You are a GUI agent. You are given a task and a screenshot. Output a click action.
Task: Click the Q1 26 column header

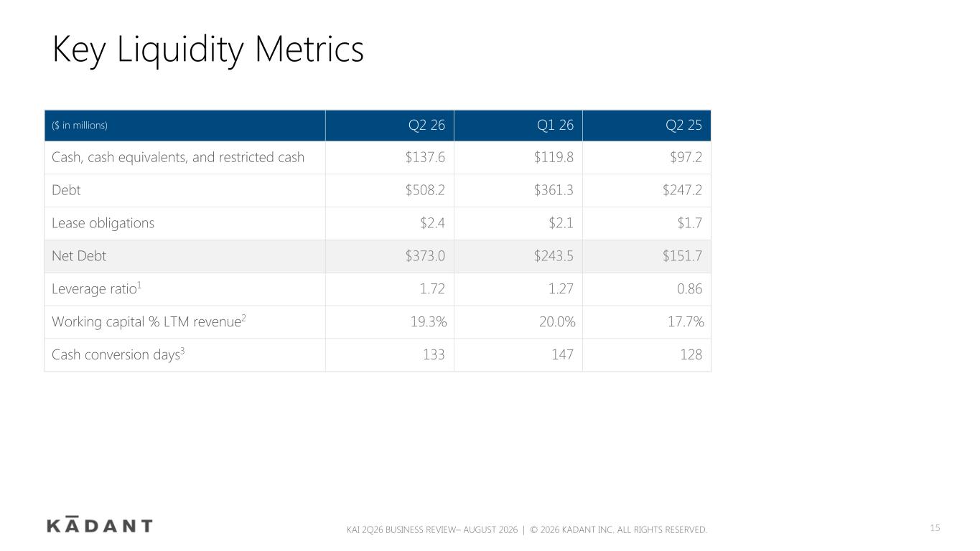[555, 126]
